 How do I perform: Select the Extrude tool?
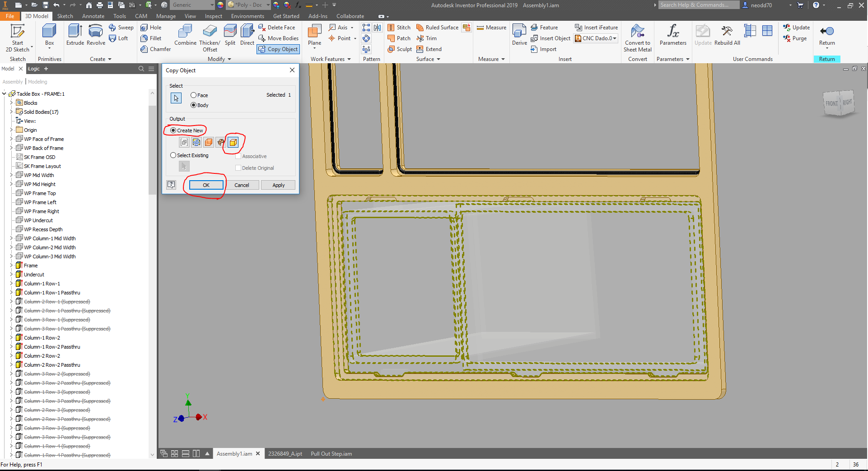(x=75, y=35)
